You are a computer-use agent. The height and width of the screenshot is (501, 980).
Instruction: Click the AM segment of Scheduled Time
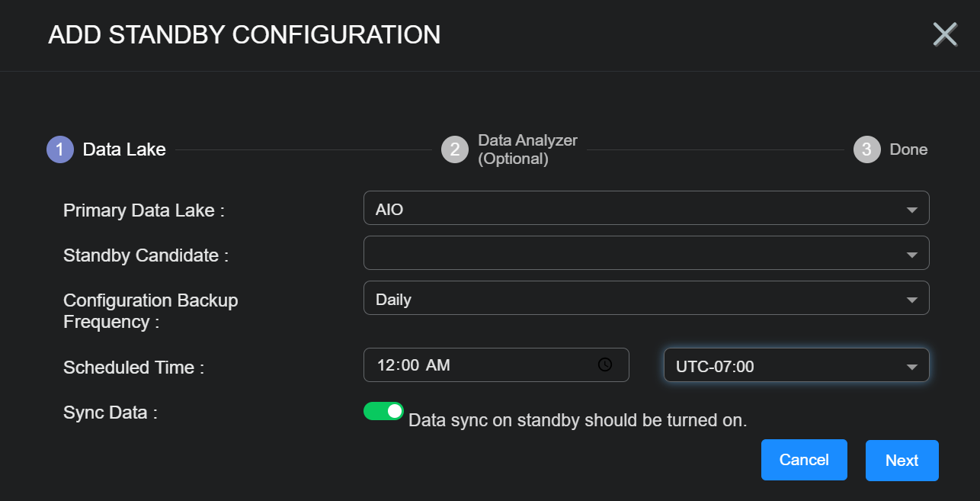pyautogui.click(x=437, y=365)
